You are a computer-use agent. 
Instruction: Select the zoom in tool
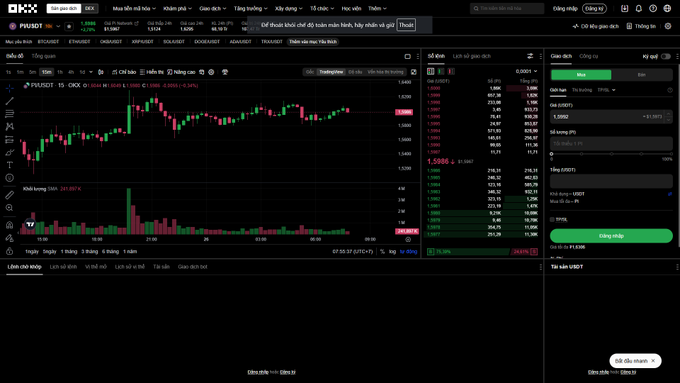click(x=10, y=208)
